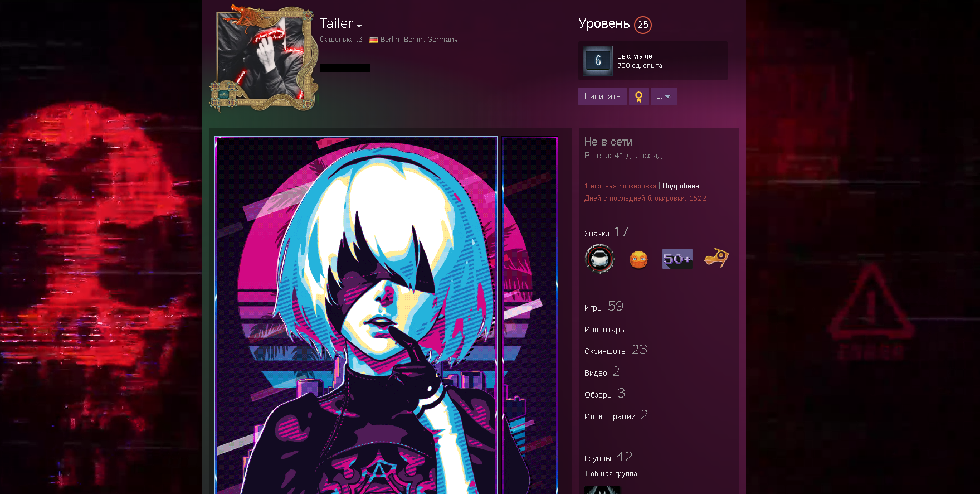
Task: Click the Сашенька :3 real name text
Action: (341, 40)
